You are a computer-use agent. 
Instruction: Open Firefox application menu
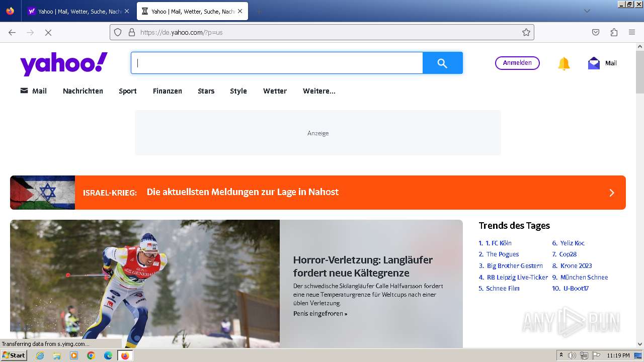click(632, 32)
